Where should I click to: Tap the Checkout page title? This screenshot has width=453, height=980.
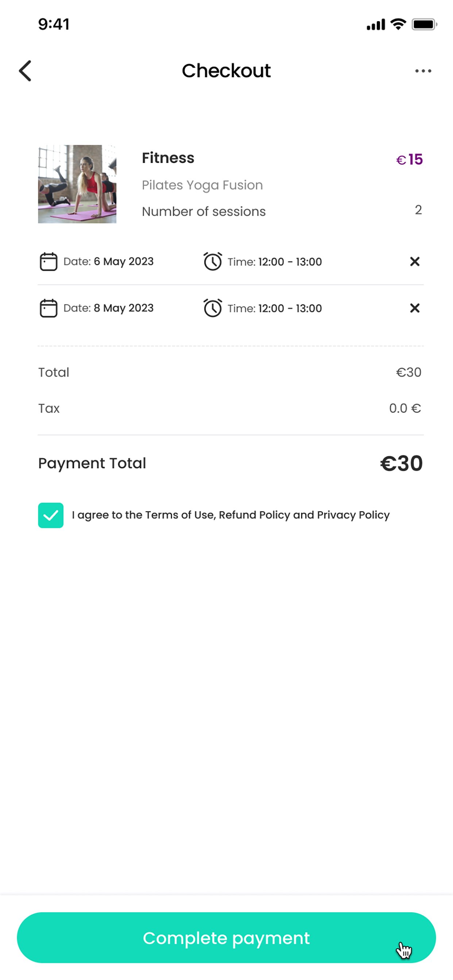pos(226,71)
